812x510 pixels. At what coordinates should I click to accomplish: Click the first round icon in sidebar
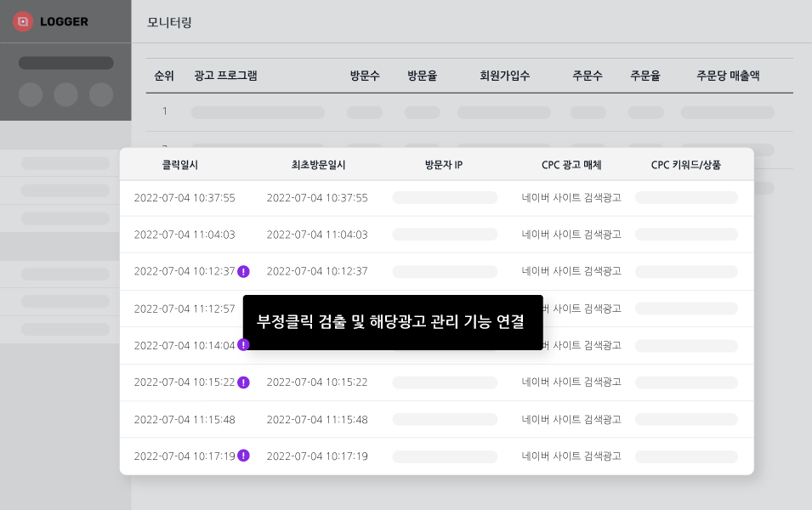pyautogui.click(x=31, y=94)
